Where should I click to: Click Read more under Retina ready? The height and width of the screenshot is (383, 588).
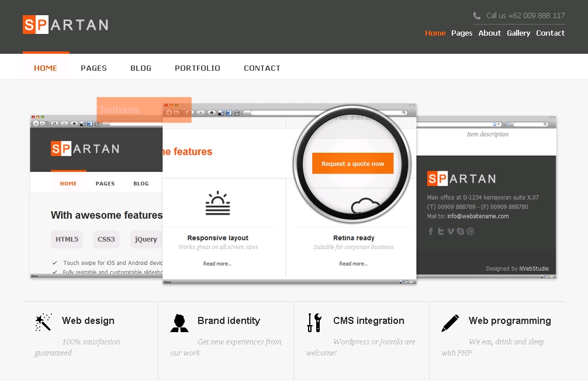353,264
